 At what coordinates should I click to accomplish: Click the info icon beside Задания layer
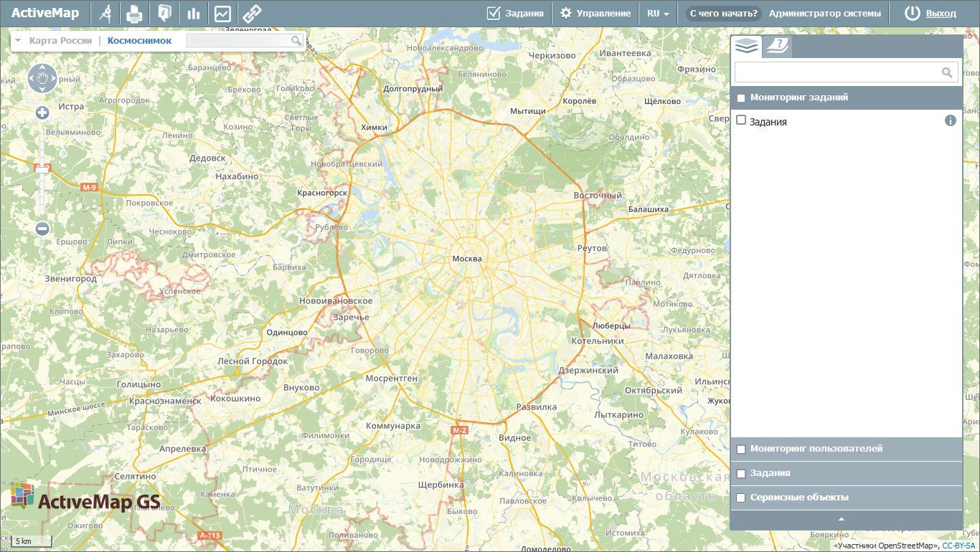click(x=951, y=120)
